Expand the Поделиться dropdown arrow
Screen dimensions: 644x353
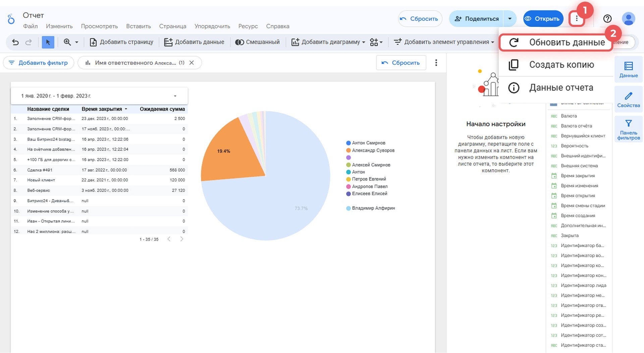point(510,19)
